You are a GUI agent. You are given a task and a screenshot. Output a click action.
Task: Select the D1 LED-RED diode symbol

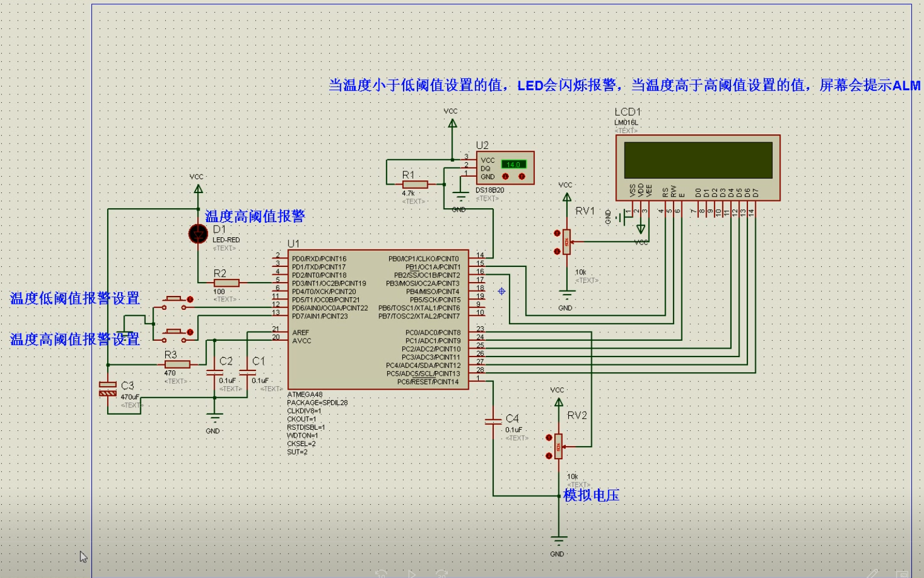[198, 234]
